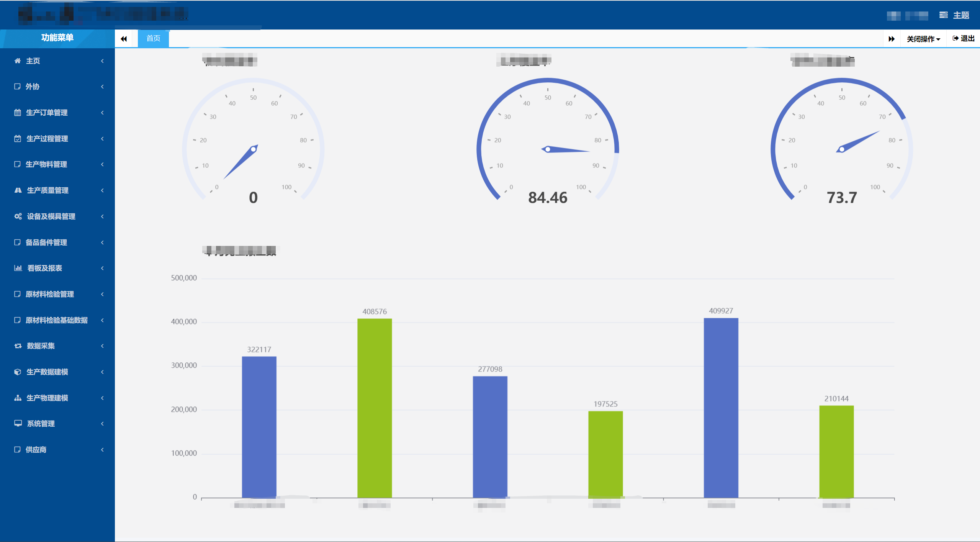This screenshot has height=542, width=980.
Task: Click the 500,000 axis label
Action: pyautogui.click(x=184, y=278)
